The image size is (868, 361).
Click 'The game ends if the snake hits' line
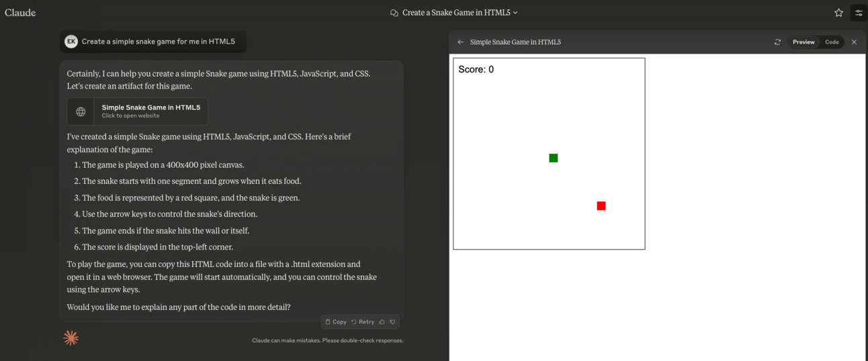(166, 231)
